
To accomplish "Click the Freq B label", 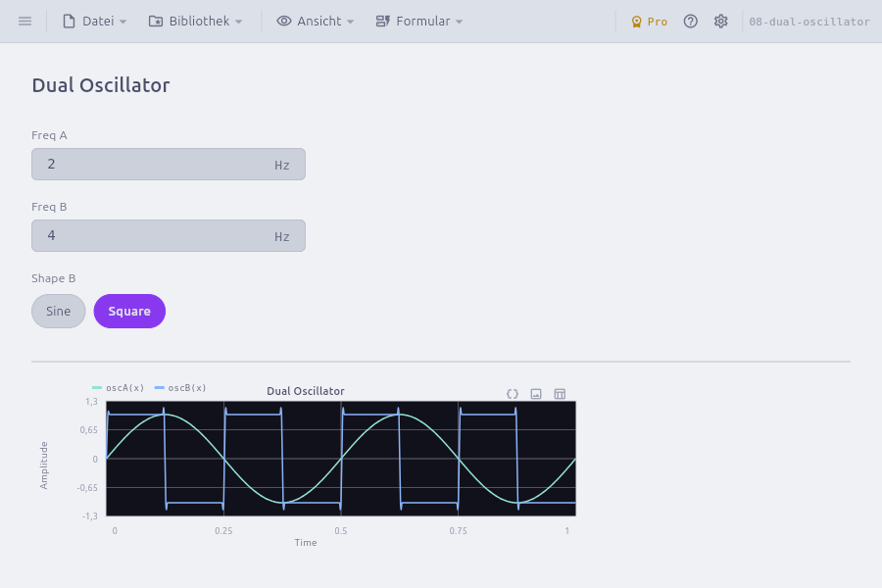I will 50,207.
